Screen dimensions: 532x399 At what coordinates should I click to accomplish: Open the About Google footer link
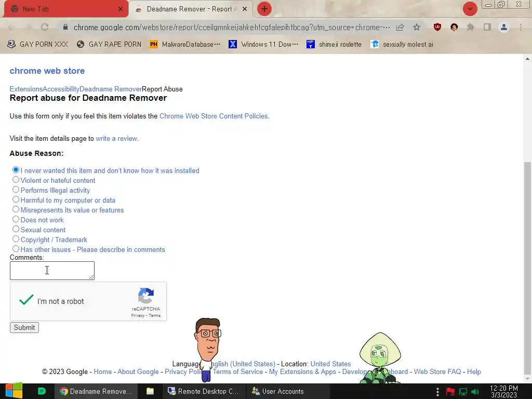138,372
